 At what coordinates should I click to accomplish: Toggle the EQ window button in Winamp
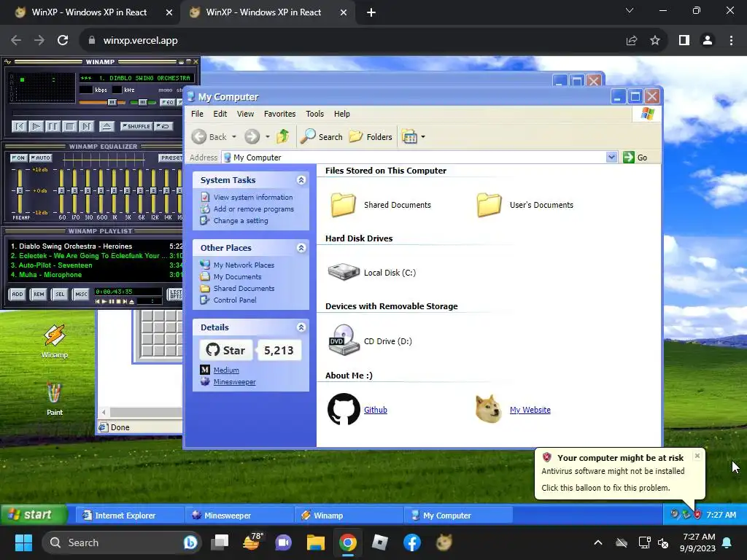[167, 102]
